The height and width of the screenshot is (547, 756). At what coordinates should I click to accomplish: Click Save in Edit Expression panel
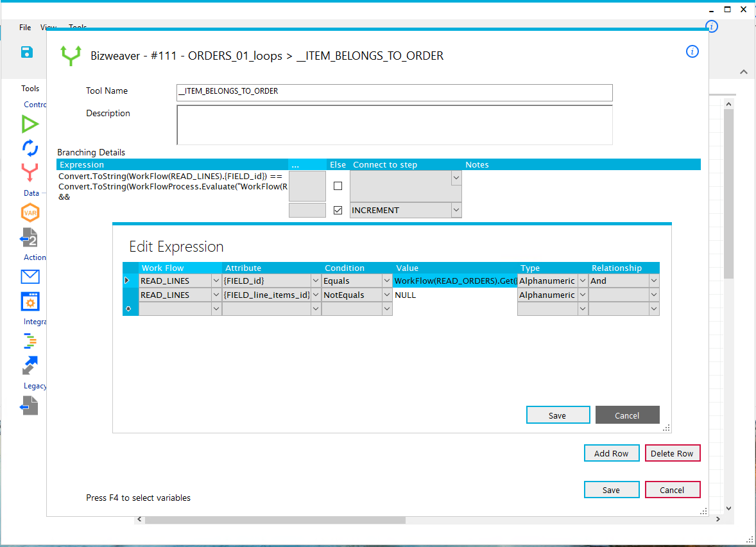(x=558, y=415)
